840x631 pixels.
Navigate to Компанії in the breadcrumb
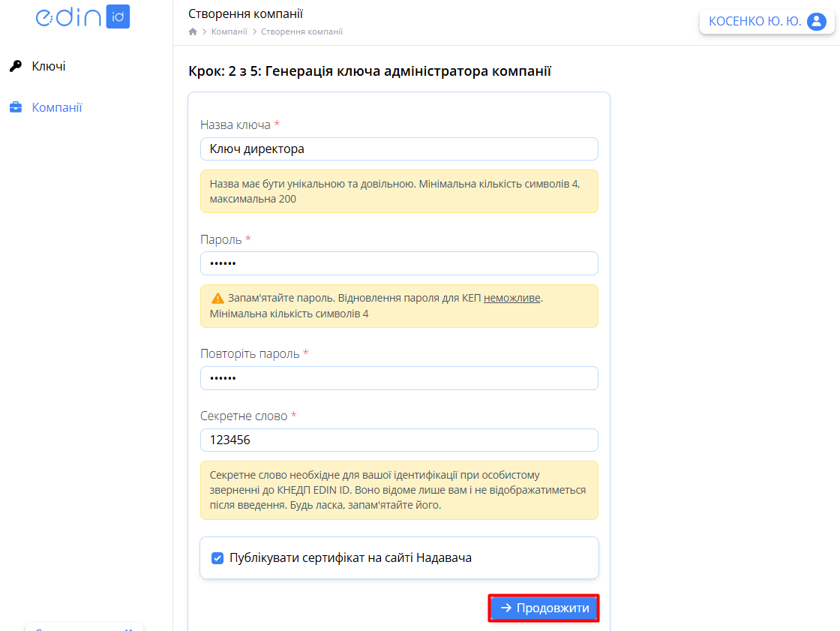click(x=229, y=32)
